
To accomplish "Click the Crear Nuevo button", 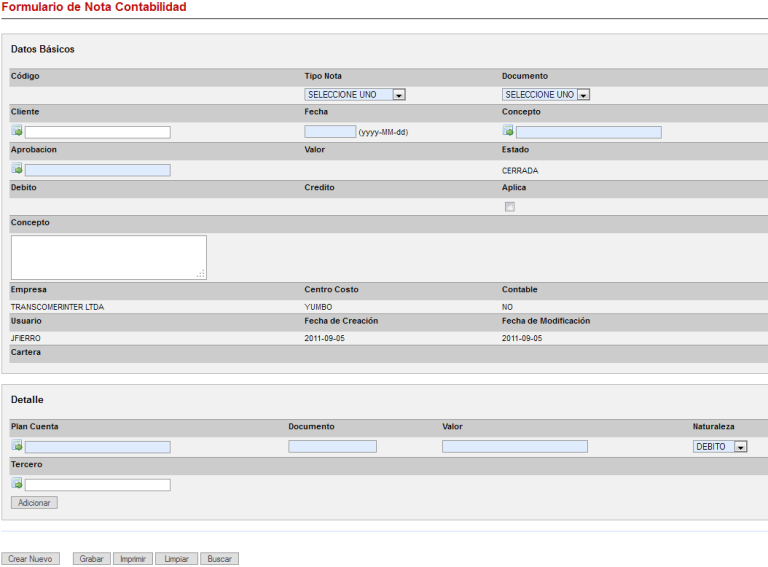I will pyautogui.click(x=30, y=559).
